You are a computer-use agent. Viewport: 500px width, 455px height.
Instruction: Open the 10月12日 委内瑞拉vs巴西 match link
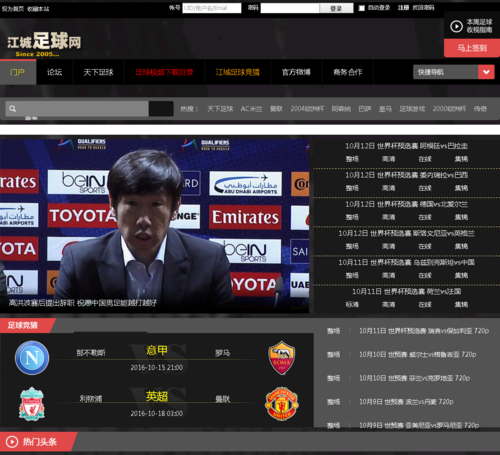coord(406,175)
